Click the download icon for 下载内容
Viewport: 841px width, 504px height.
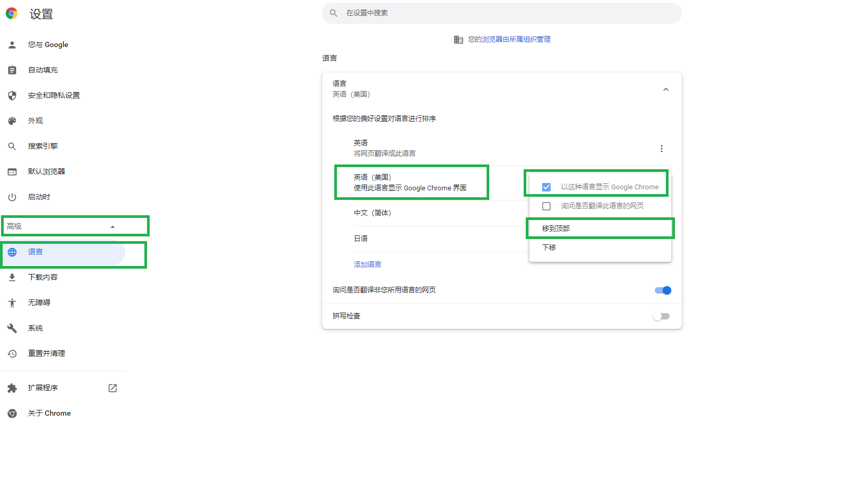pos(12,278)
